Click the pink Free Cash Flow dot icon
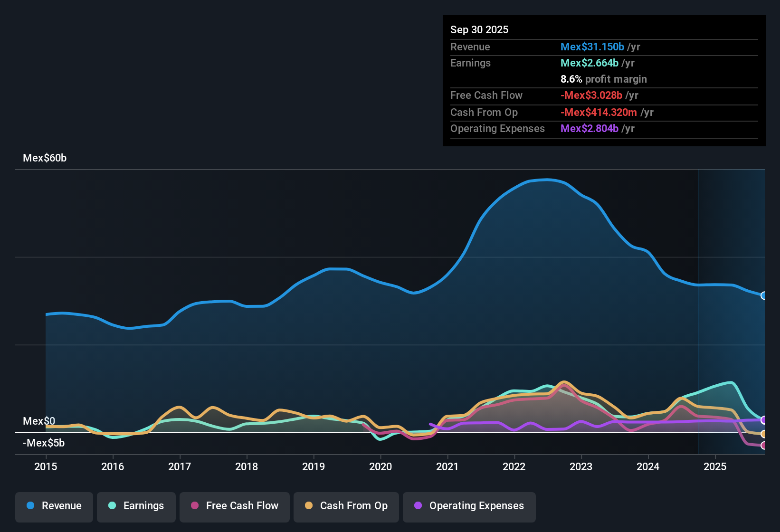This screenshot has width=780, height=532. (194, 506)
